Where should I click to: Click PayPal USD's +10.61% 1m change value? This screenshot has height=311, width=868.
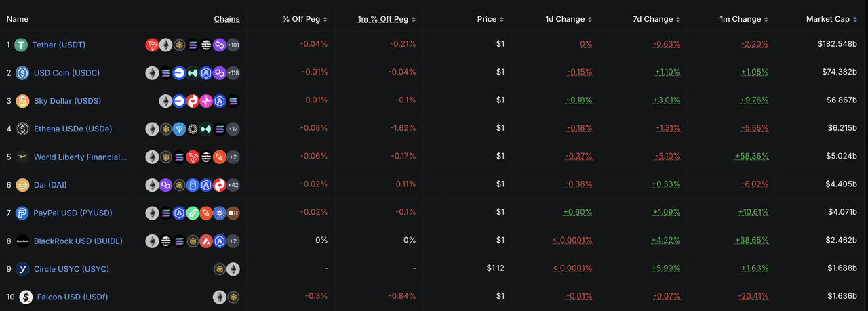pyautogui.click(x=753, y=213)
